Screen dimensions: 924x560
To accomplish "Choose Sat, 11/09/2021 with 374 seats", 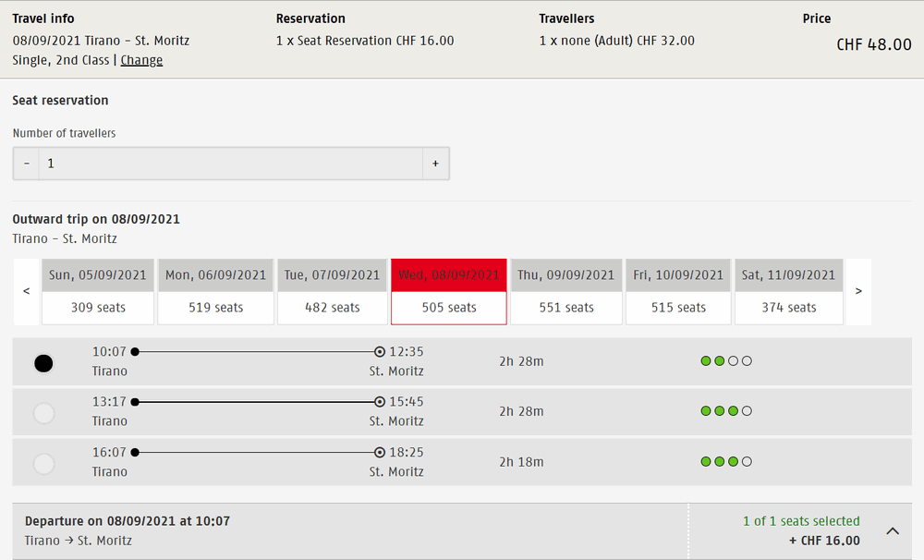I will click(789, 291).
